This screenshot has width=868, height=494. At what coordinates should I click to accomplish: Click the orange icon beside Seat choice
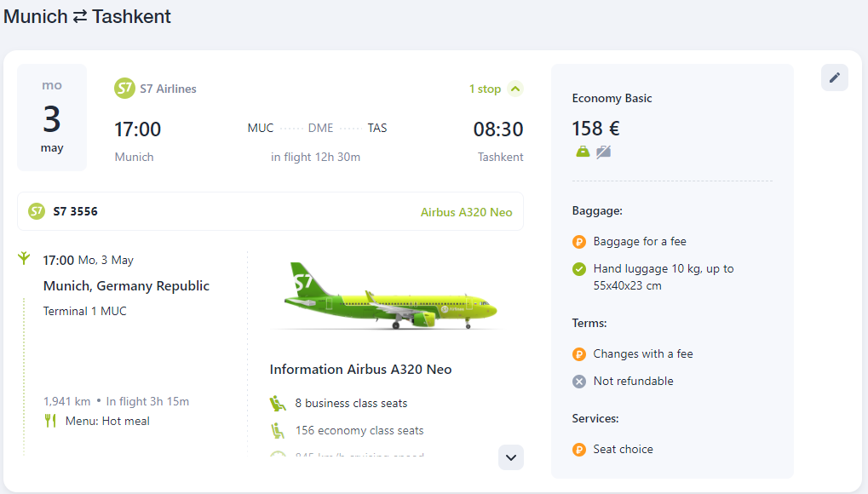579,450
